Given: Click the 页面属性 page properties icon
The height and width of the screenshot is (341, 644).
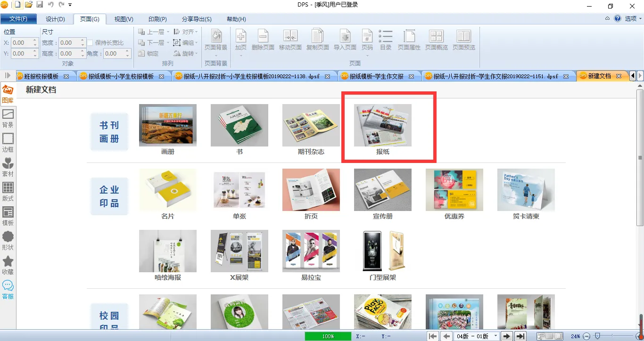Looking at the screenshot, I should click(x=409, y=36).
